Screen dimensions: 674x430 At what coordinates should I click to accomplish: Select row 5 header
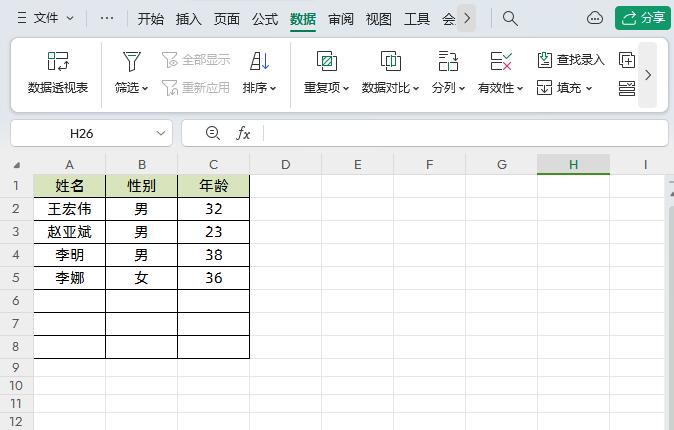(16, 278)
